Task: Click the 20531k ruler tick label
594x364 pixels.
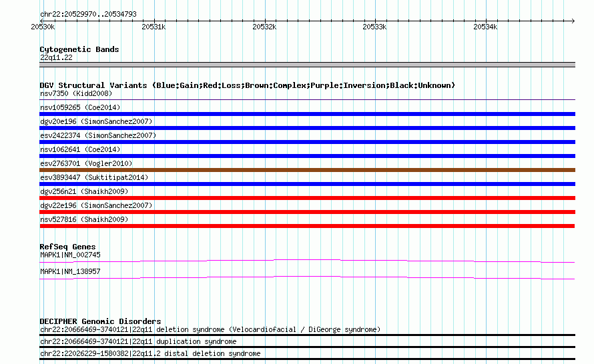Action: 154,27
